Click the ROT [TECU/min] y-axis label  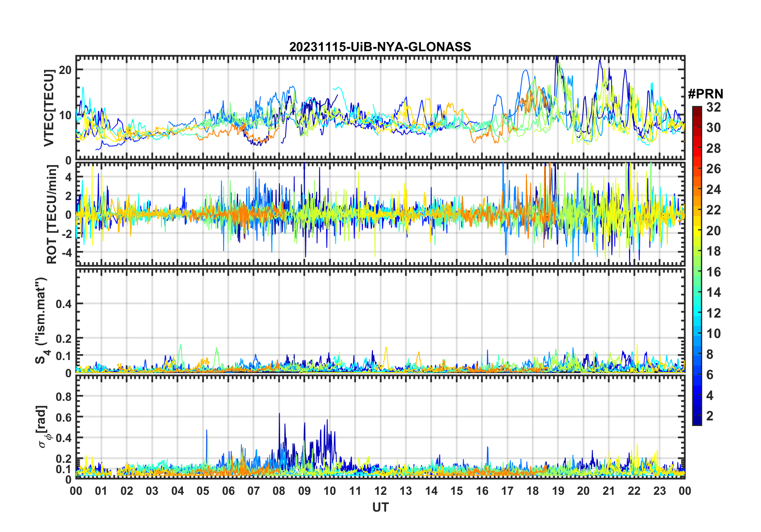52,214
